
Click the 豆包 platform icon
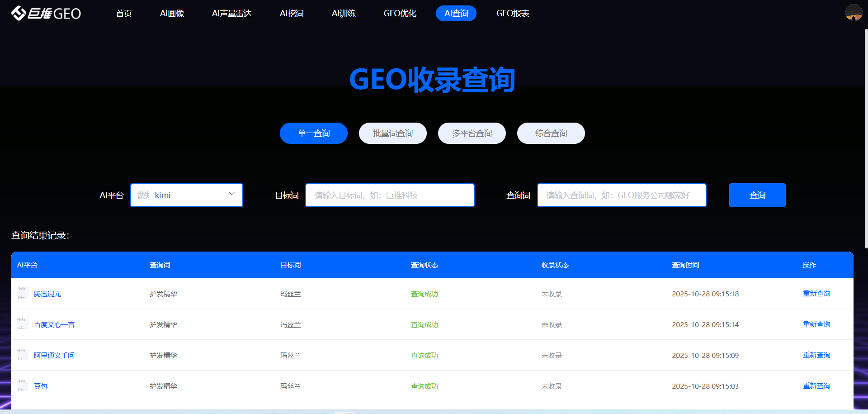point(22,386)
